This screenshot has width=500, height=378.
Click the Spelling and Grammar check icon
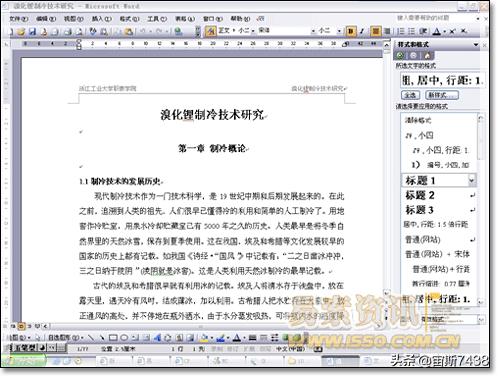93,32
